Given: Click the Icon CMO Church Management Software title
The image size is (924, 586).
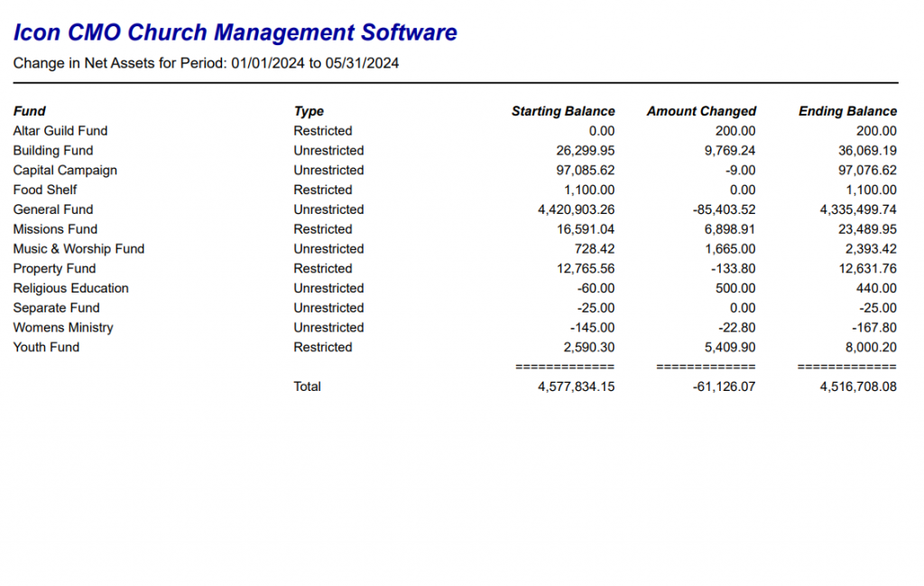Looking at the screenshot, I should [235, 33].
